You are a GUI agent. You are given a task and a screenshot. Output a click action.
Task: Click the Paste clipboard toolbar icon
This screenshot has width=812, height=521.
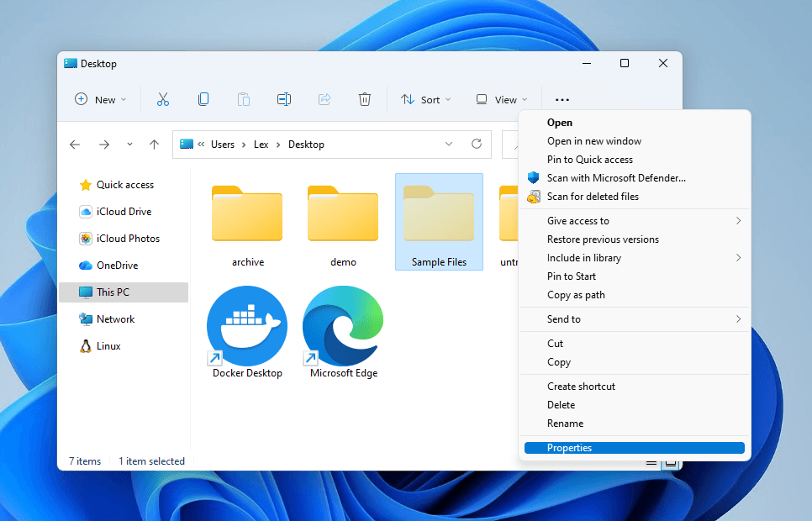coord(244,99)
